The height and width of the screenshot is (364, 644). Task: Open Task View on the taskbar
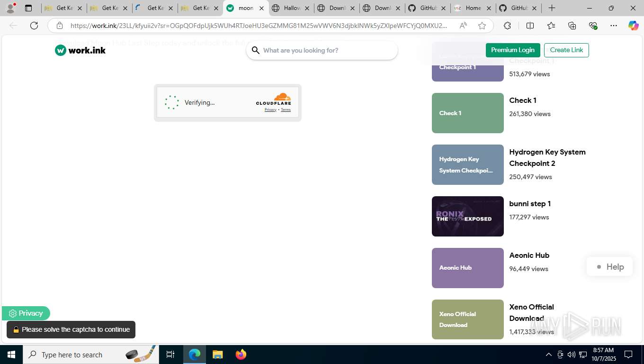(x=170, y=355)
